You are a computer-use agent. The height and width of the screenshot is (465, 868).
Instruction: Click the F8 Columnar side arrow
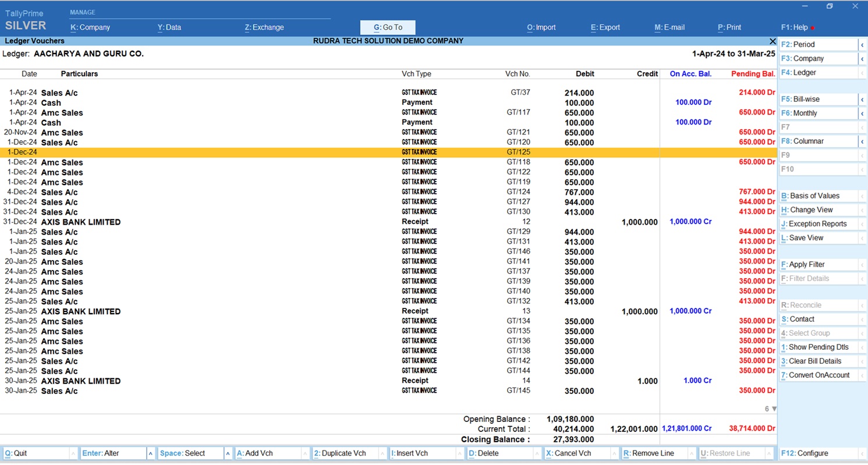(862, 141)
